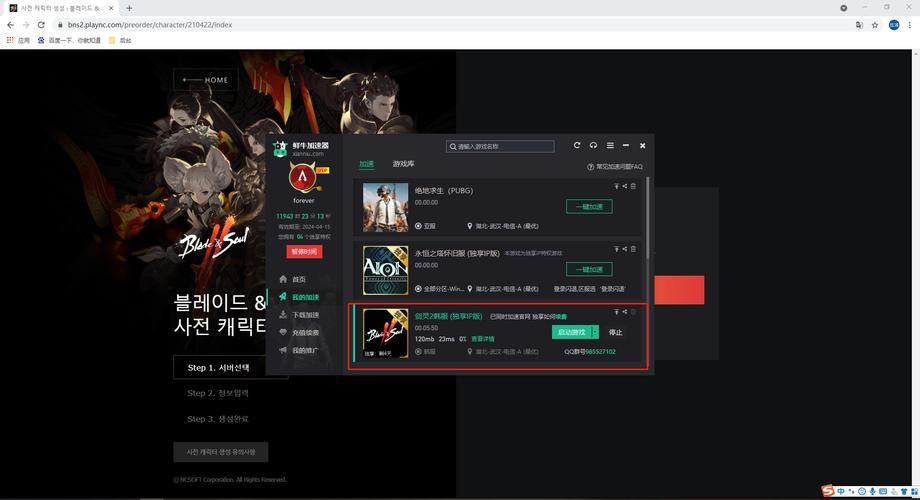Pin the PUBG entry to top
This screenshot has height=500, width=920.
click(617, 186)
